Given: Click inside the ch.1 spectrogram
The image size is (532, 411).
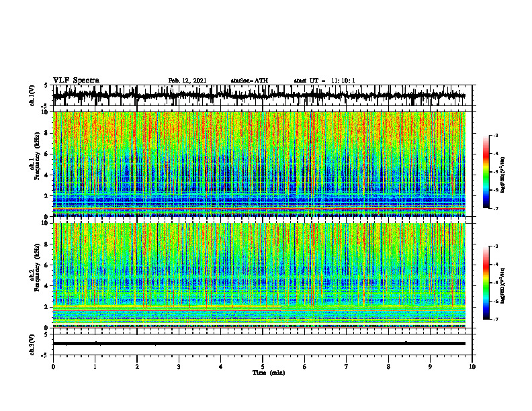Looking at the screenshot, I should click(x=259, y=164).
